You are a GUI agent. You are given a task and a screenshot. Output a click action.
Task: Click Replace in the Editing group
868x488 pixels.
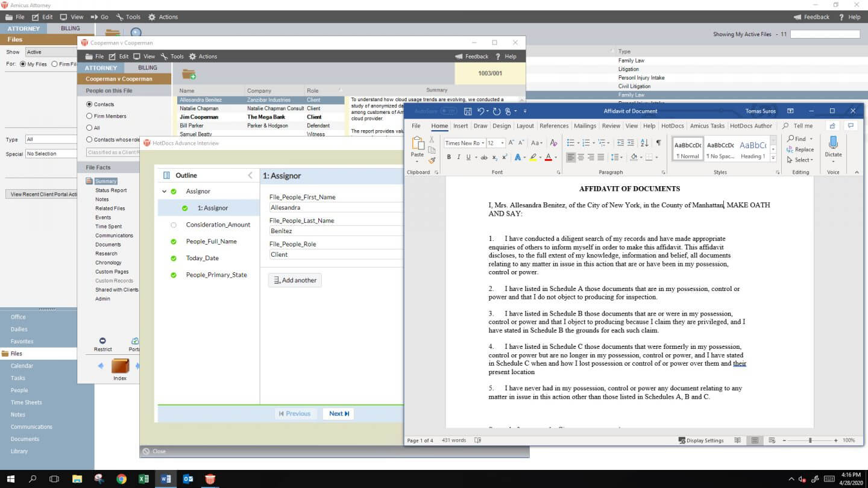click(800, 149)
